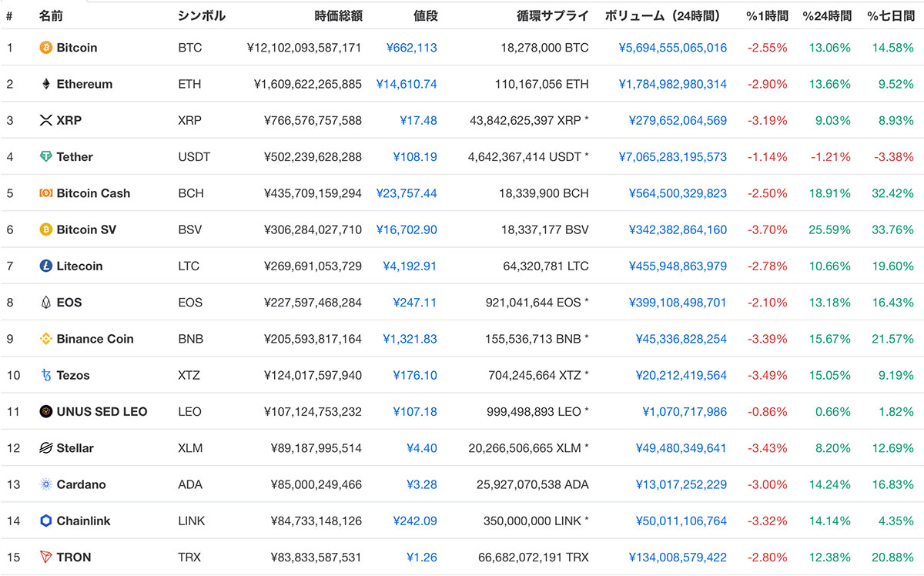Click the Ethereum diamond logo icon
Image resolution: width=924 pixels, height=576 pixels.
point(46,84)
